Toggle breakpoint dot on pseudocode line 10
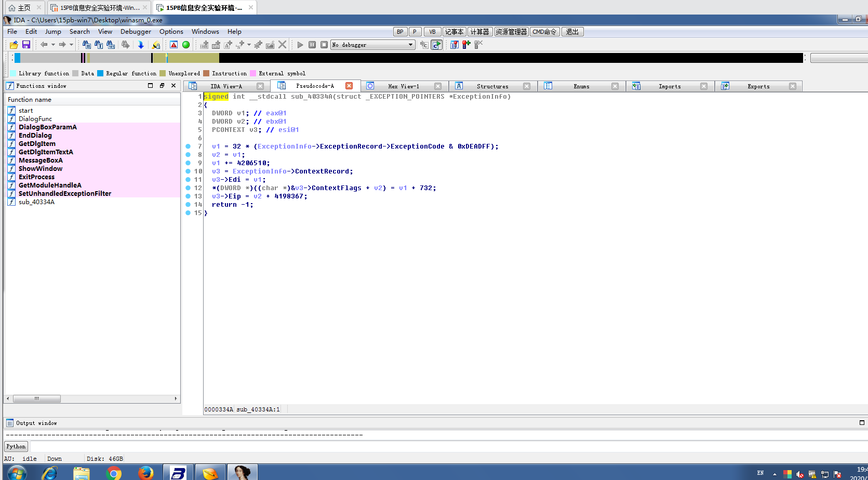 [188, 171]
